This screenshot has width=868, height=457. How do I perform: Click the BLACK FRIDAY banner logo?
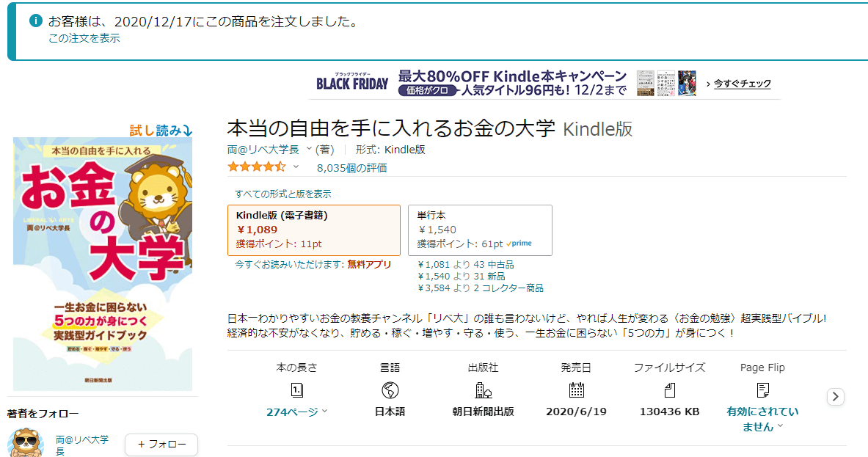pos(352,82)
